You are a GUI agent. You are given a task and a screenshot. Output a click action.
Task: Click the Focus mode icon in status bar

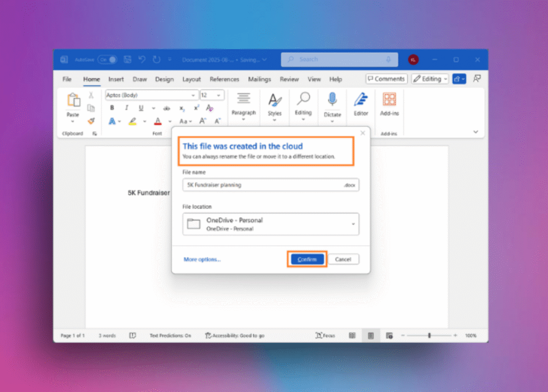click(x=325, y=335)
